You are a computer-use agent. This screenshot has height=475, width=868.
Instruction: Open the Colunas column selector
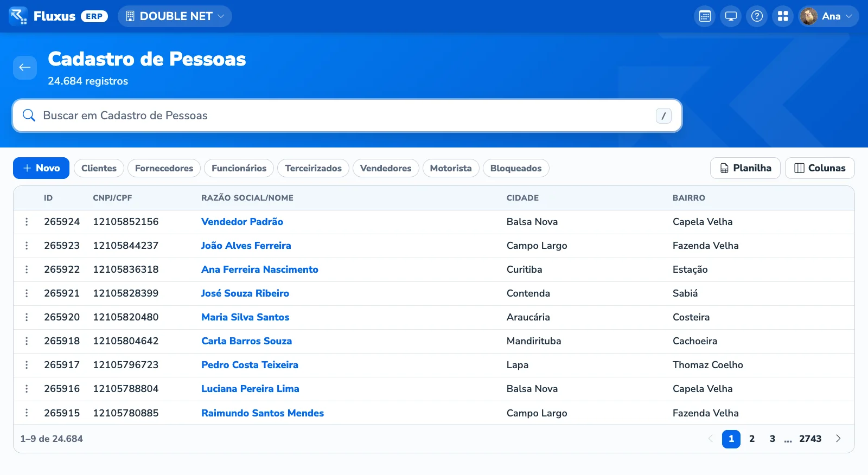820,168
